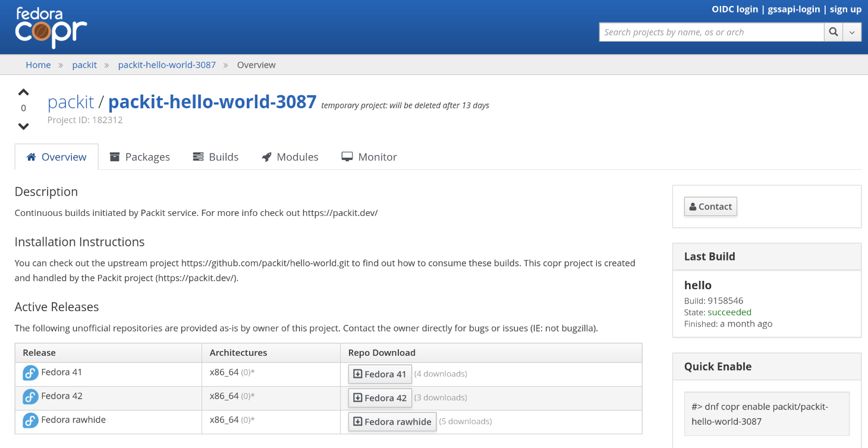Switch to the Modules tab
Viewport: 868px width, 448px height.
[x=290, y=157]
